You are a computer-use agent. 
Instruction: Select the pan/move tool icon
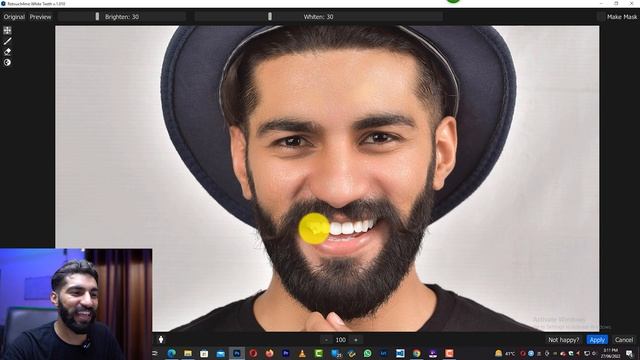pos(7,30)
